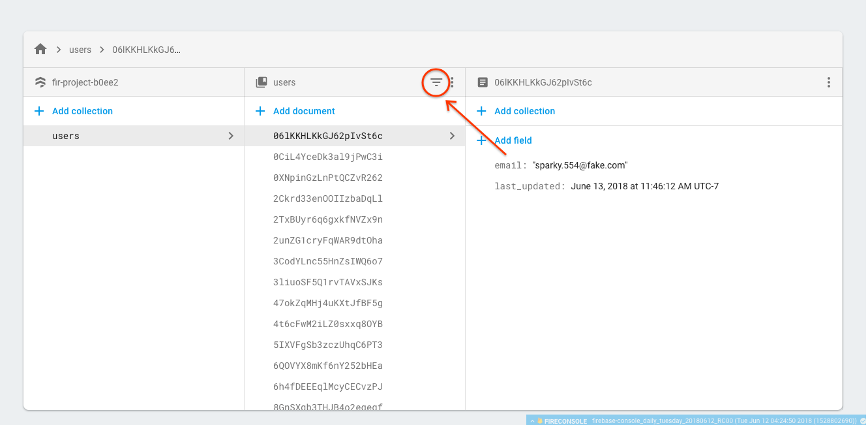
Task: Open the document overflow menu on the right
Action: (828, 82)
